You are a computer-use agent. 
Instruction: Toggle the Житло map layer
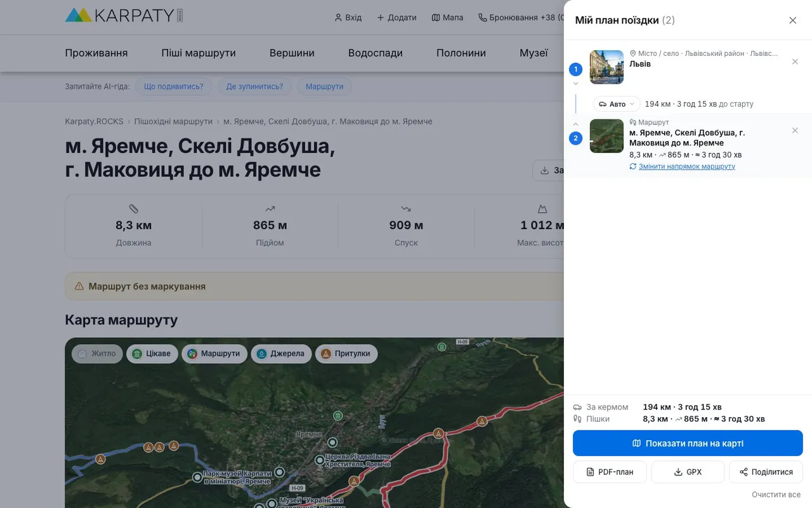coord(97,354)
